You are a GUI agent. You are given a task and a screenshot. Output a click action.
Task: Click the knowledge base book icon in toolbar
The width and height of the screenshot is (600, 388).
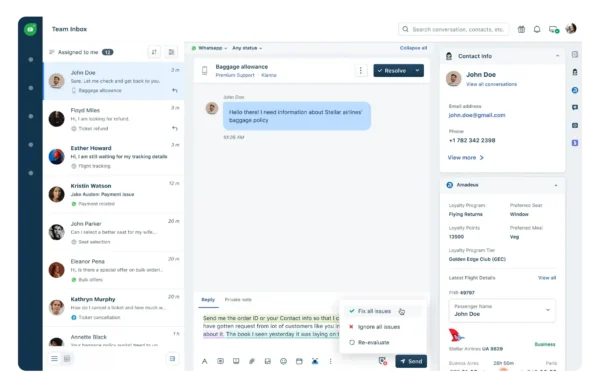tap(236, 361)
